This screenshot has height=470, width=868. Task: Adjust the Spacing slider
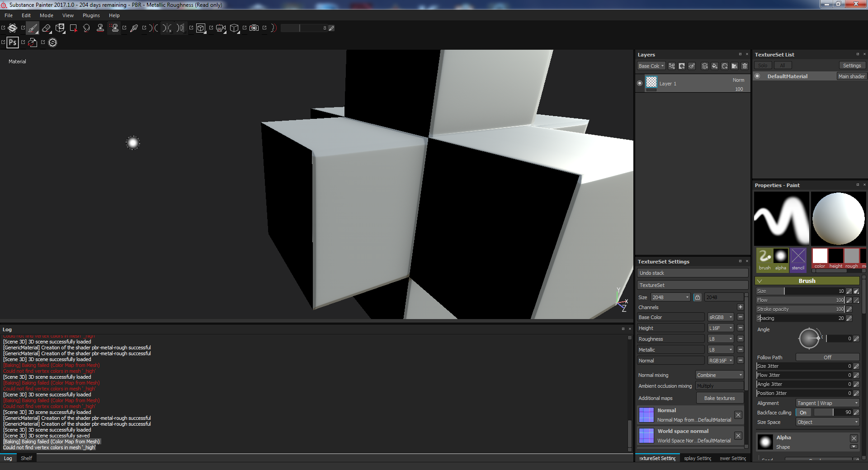click(x=800, y=318)
